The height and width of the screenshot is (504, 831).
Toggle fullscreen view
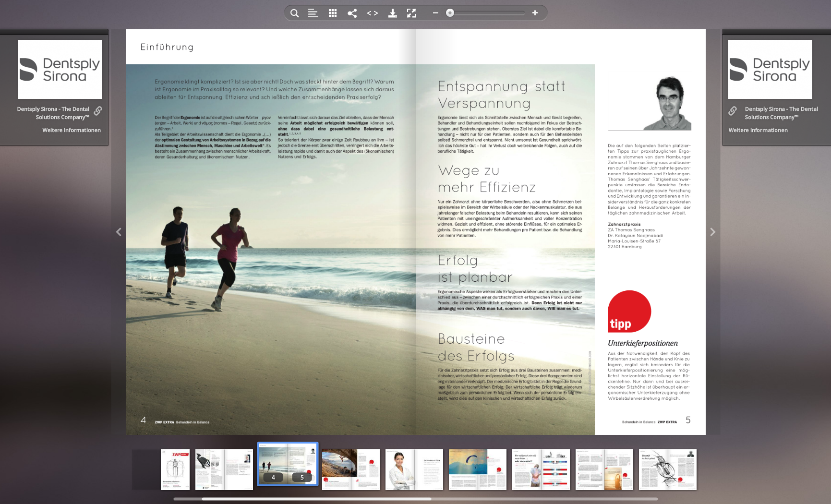pyautogui.click(x=411, y=13)
